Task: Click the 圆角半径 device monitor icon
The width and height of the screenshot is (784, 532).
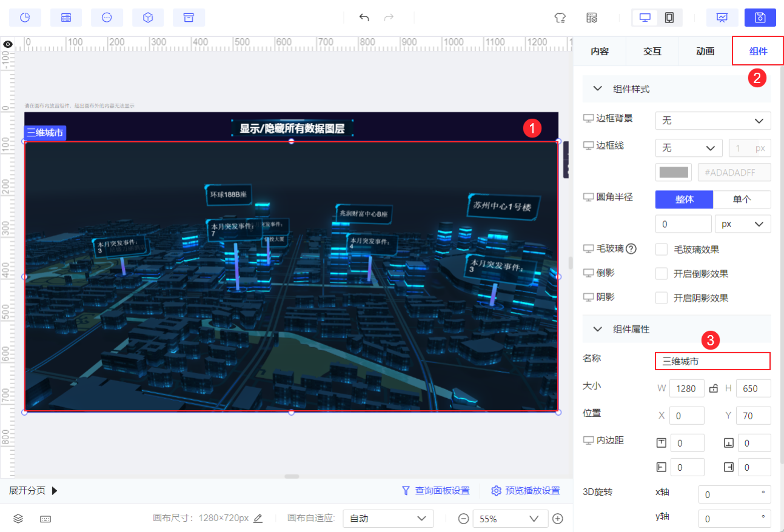Action: point(588,198)
